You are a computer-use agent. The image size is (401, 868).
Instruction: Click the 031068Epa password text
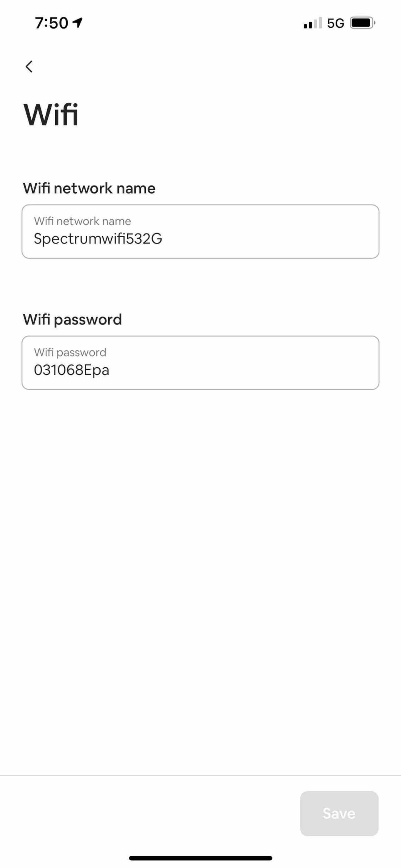[72, 370]
